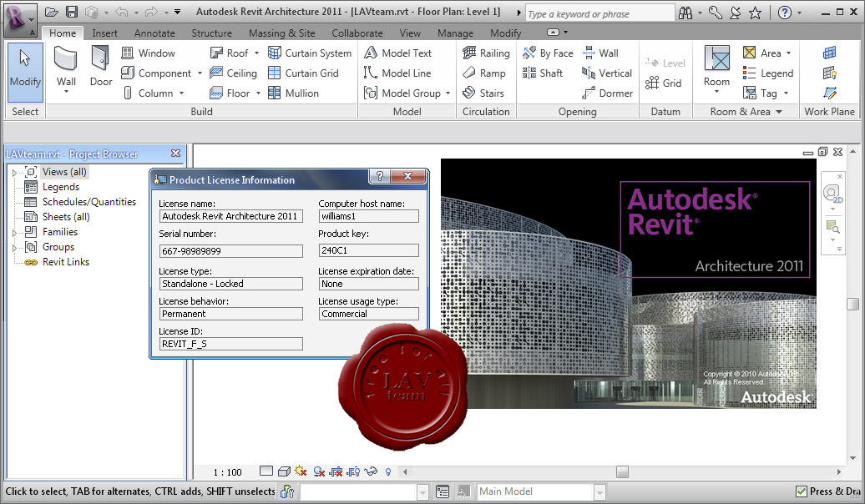Open the Floor dropdown arrow
Screen dimensions: 865x504
click(258, 93)
